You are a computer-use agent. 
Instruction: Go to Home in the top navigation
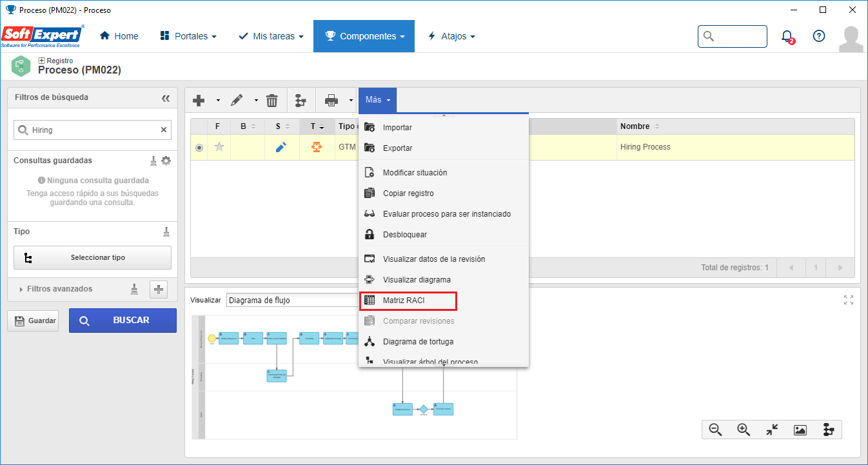pos(119,36)
